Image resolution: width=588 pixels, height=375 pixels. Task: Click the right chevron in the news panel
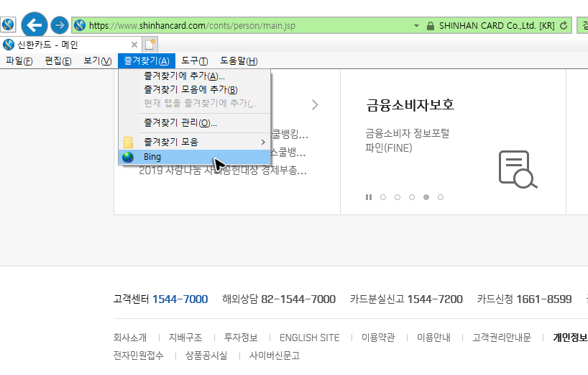(x=315, y=105)
